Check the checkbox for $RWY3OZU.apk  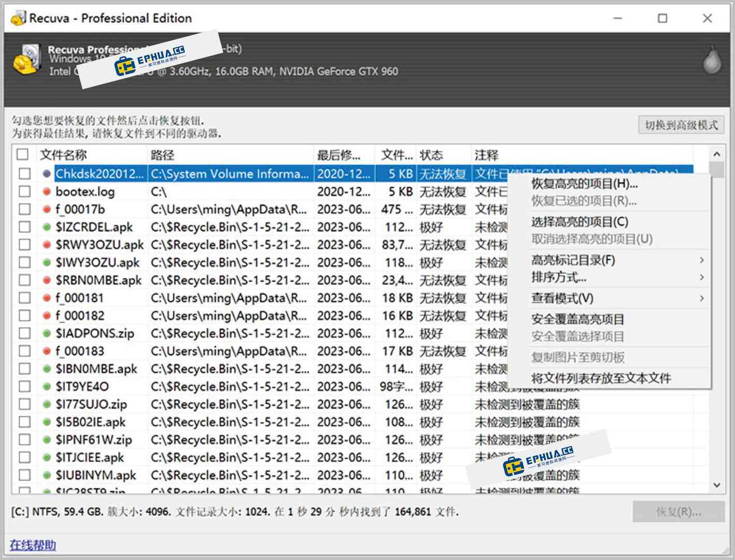point(24,244)
